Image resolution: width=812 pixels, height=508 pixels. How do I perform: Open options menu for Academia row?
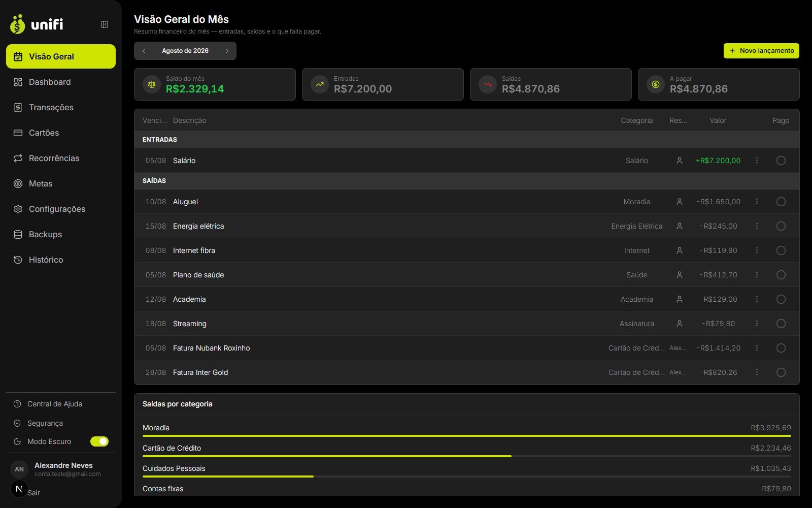(x=757, y=299)
